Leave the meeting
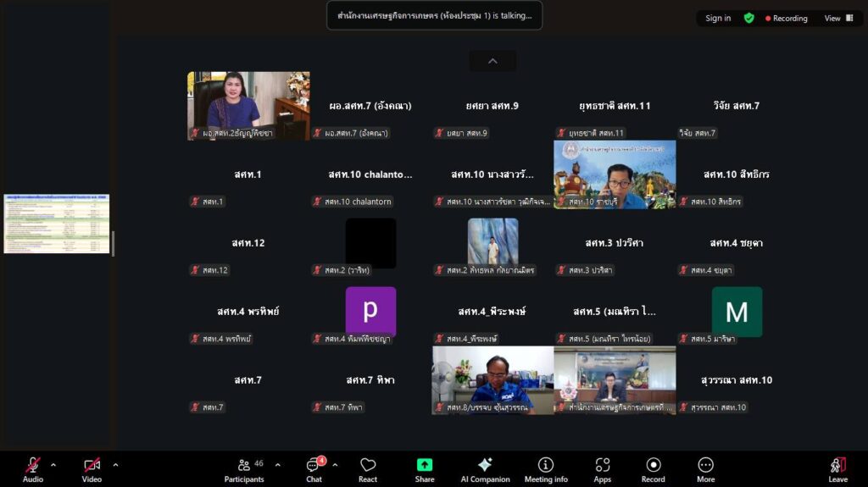The width and height of the screenshot is (868, 487). 837,469
